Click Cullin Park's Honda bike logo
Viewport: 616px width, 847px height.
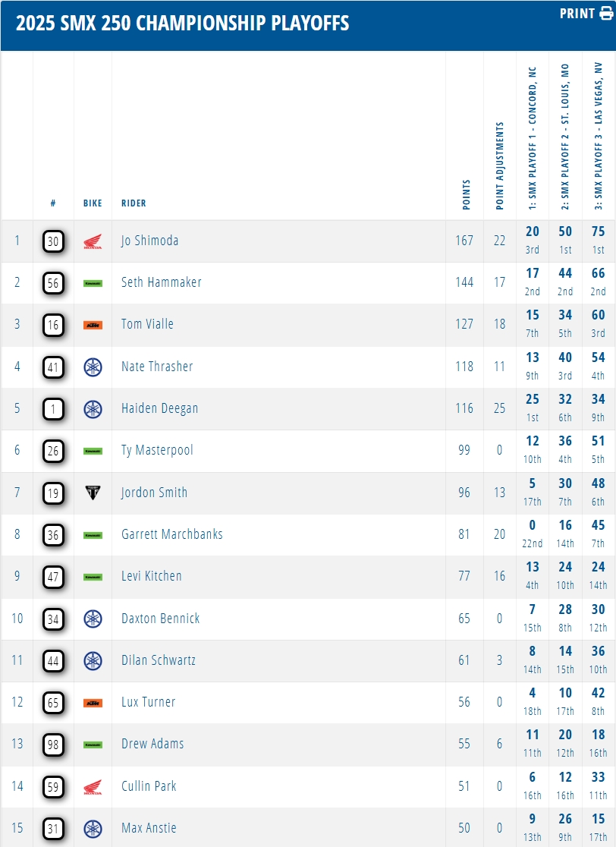pos(93,787)
